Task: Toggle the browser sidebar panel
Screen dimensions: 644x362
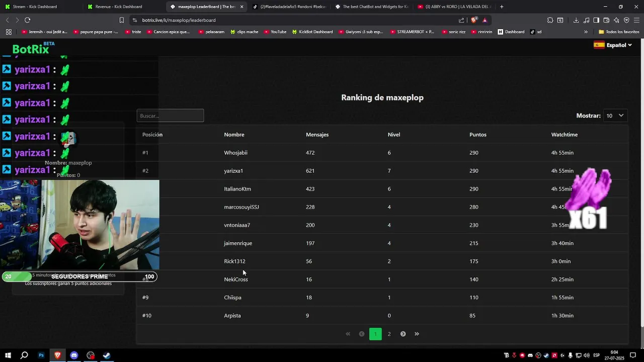Action: 596,20
